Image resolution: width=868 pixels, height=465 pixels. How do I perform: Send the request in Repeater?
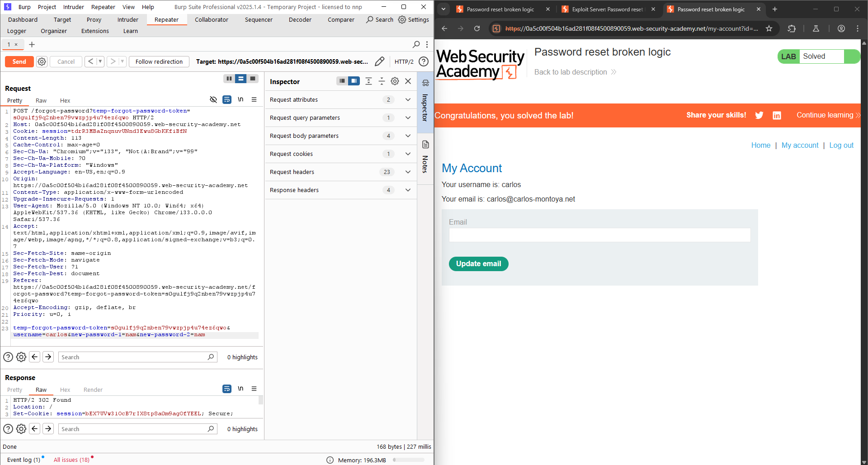(x=19, y=61)
